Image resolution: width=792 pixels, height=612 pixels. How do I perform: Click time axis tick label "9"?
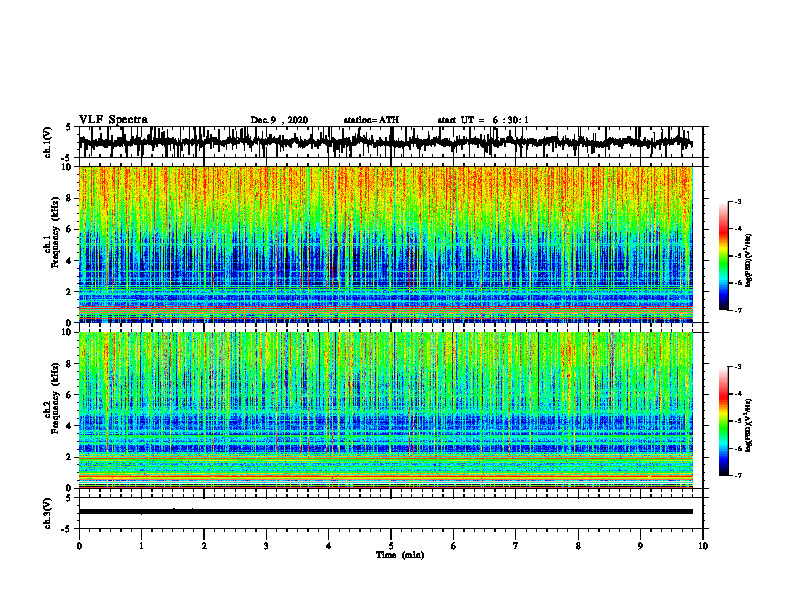pyautogui.click(x=640, y=546)
